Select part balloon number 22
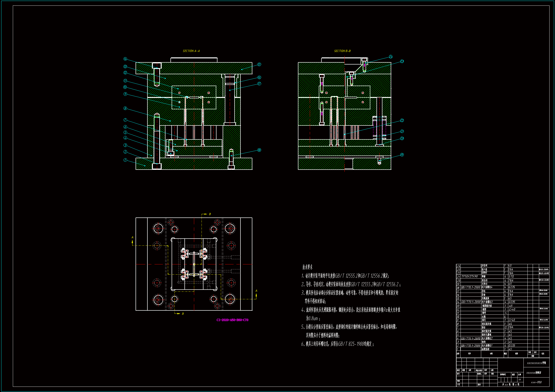Screen dimensions: 555x392 pyautogui.click(x=402, y=120)
